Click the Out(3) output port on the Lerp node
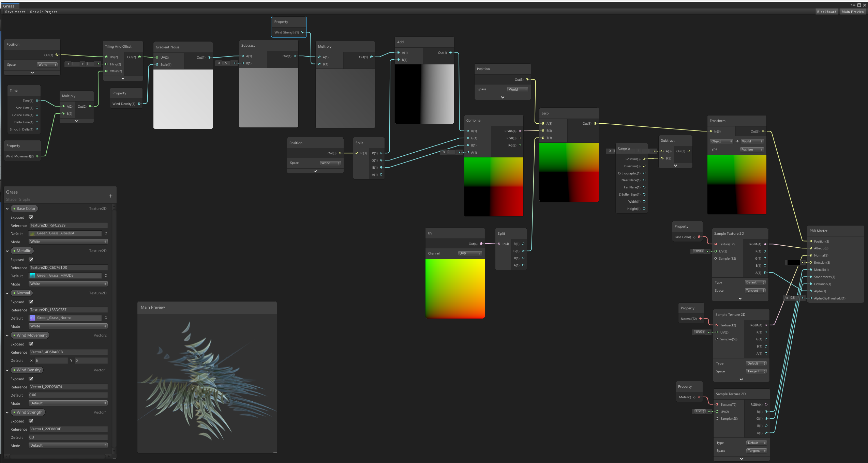 tap(595, 124)
